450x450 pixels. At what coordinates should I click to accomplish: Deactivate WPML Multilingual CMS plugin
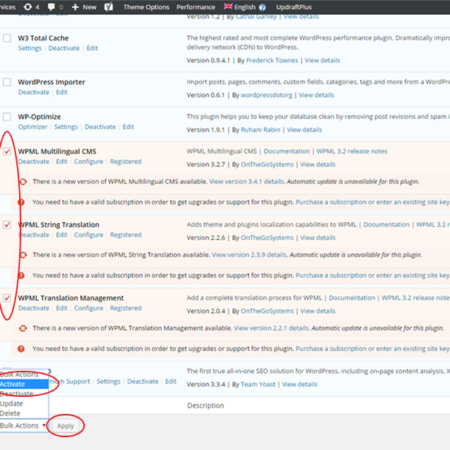tap(34, 161)
